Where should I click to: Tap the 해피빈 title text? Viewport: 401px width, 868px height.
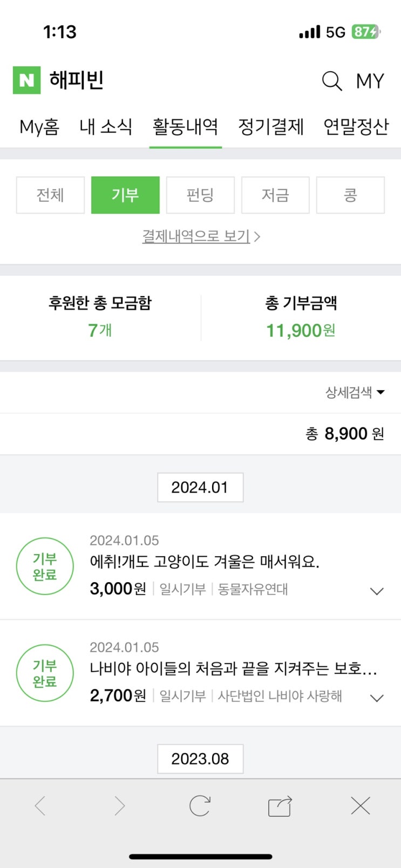coord(77,80)
